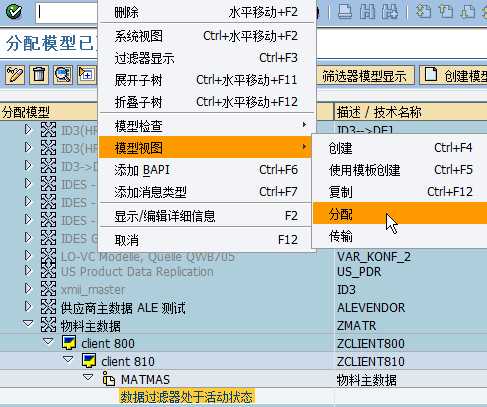Click the ZCLIENT800 technical name cell
This screenshot has height=407, width=487.
coord(371,343)
